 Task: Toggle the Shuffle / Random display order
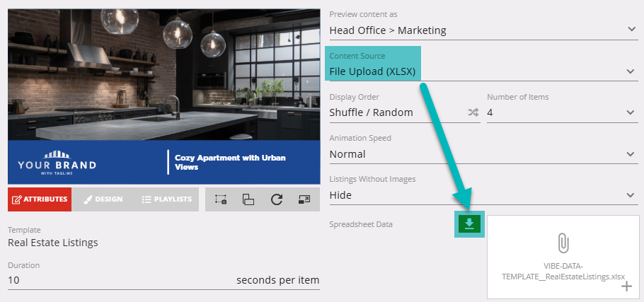[473, 112]
